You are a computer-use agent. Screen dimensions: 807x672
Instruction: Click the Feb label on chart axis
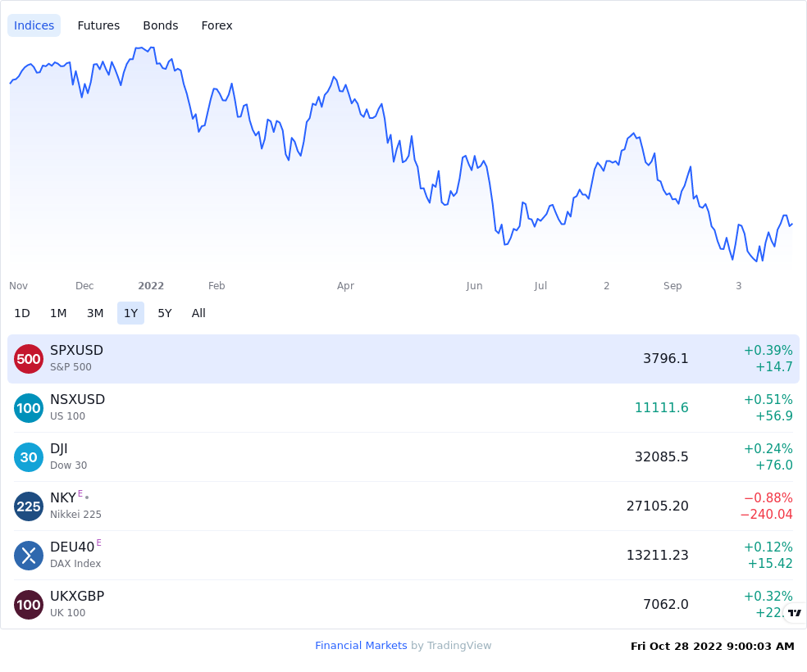coord(217,286)
